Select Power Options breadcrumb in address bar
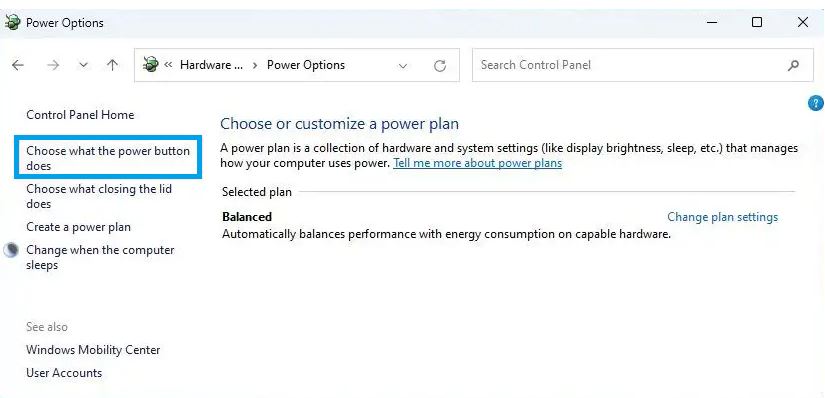This screenshot has height=398, width=825. [306, 65]
